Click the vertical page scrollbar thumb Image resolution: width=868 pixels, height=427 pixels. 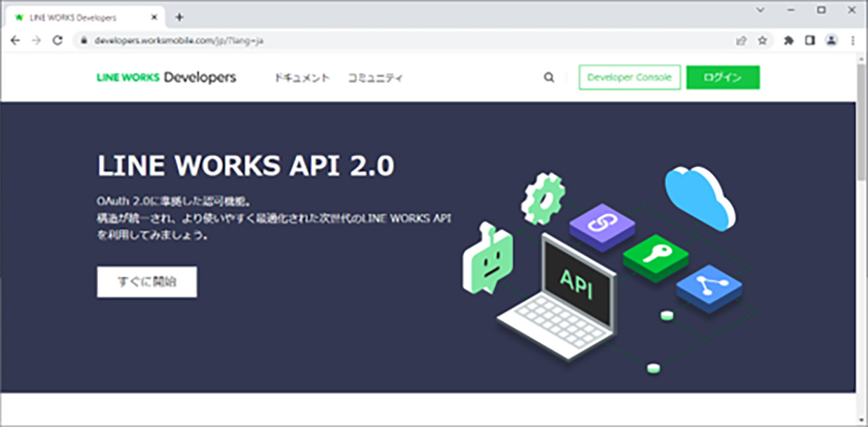(861, 123)
